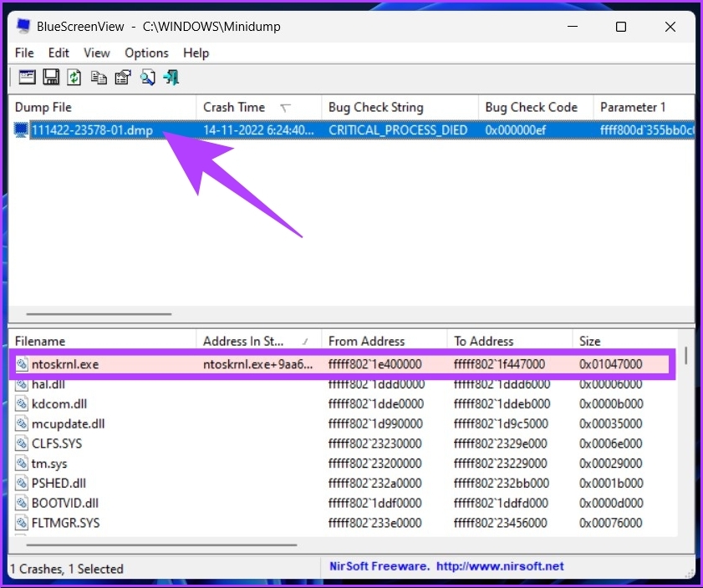The image size is (703, 588).
Task: Sort by the Size column header
Action: click(625, 342)
